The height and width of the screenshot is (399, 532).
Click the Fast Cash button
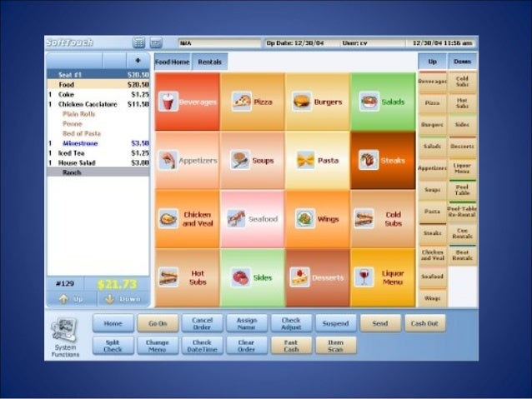click(291, 346)
